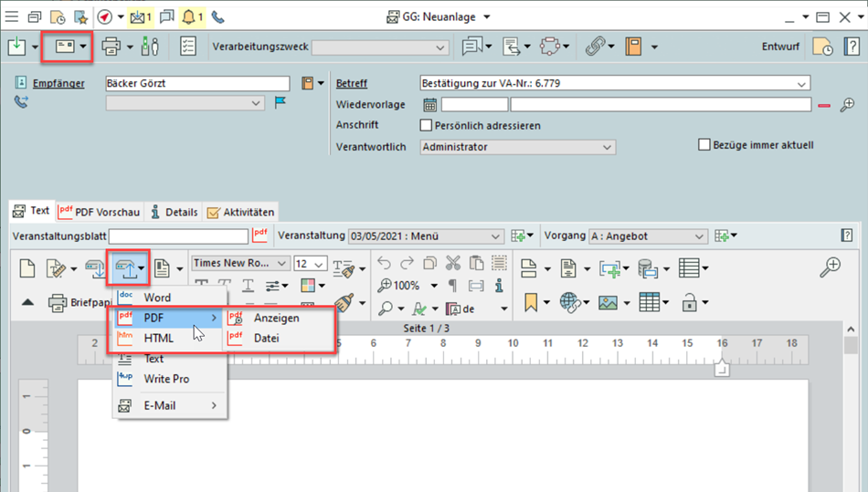Click the Empfänger link label
868x492 pixels.
(58, 83)
